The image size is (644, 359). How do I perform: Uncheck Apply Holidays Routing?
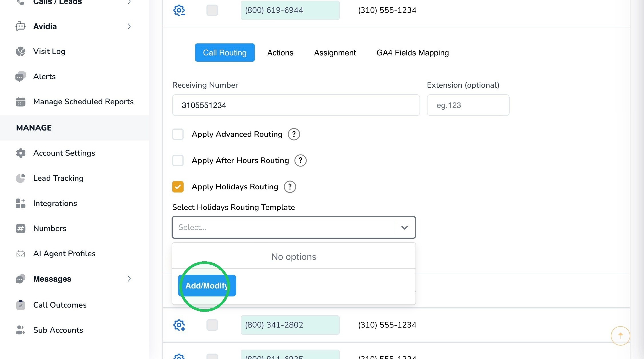[x=178, y=187]
